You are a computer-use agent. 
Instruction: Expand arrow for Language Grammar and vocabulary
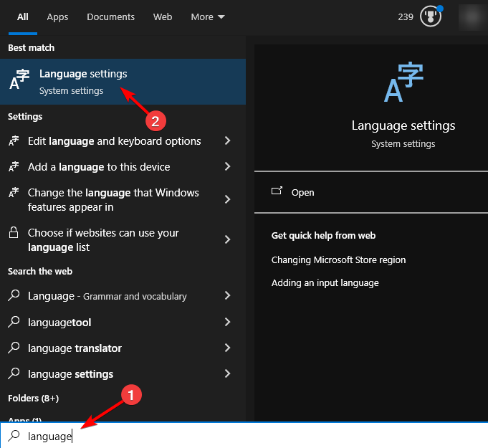tap(227, 295)
